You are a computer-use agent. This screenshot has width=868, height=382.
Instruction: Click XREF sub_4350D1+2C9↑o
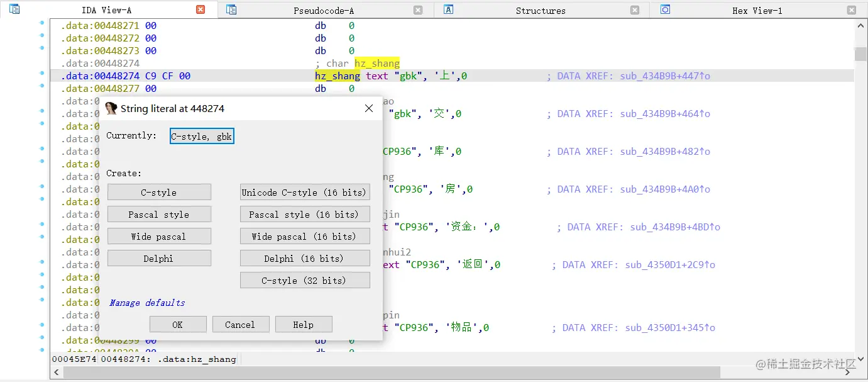click(670, 265)
